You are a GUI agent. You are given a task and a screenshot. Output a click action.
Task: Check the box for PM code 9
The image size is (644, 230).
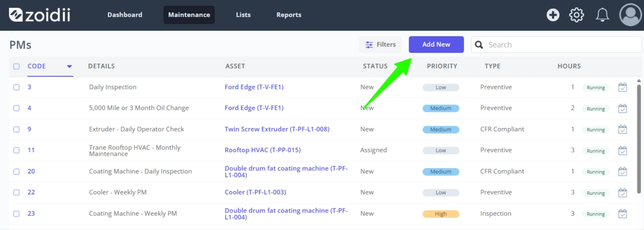tap(16, 129)
